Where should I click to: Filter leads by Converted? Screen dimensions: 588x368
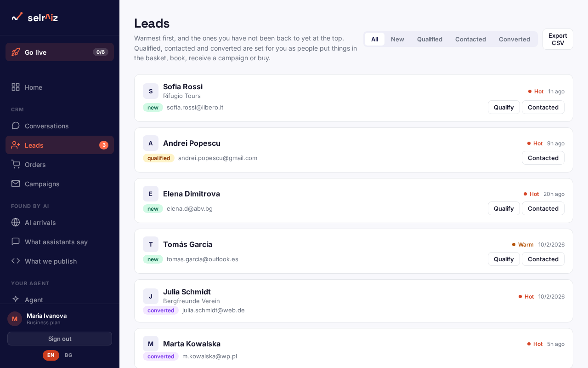514,39
